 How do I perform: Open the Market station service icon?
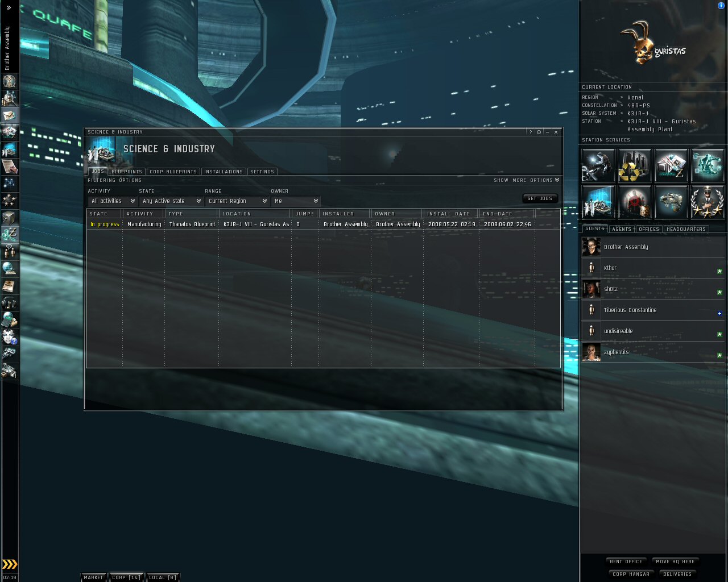coord(671,165)
